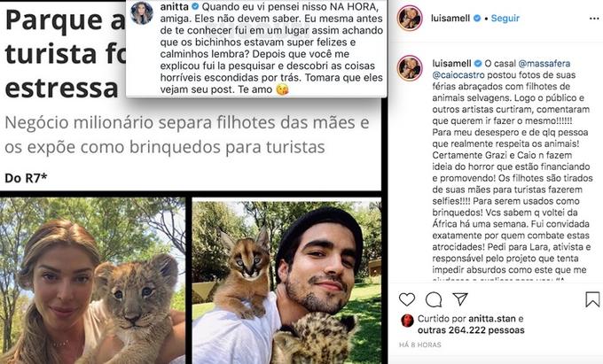Save post with the bookmark icon
The image size is (603, 364).
coord(592,299)
